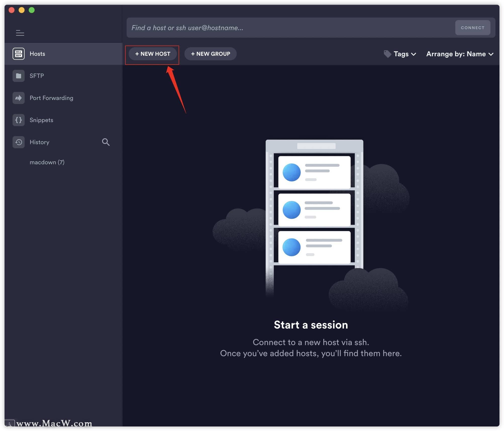This screenshot has height=431, width=504.
Task: Click the green zoom window control
Action: 32,10
